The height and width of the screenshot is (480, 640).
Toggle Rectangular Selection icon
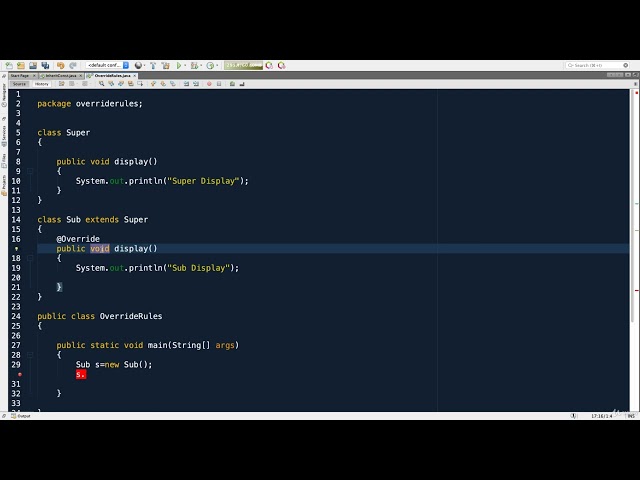pos(140,84)
